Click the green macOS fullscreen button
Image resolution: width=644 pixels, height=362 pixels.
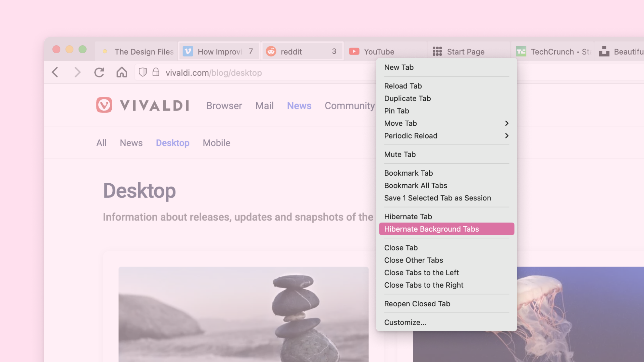[x=83, y=49]
